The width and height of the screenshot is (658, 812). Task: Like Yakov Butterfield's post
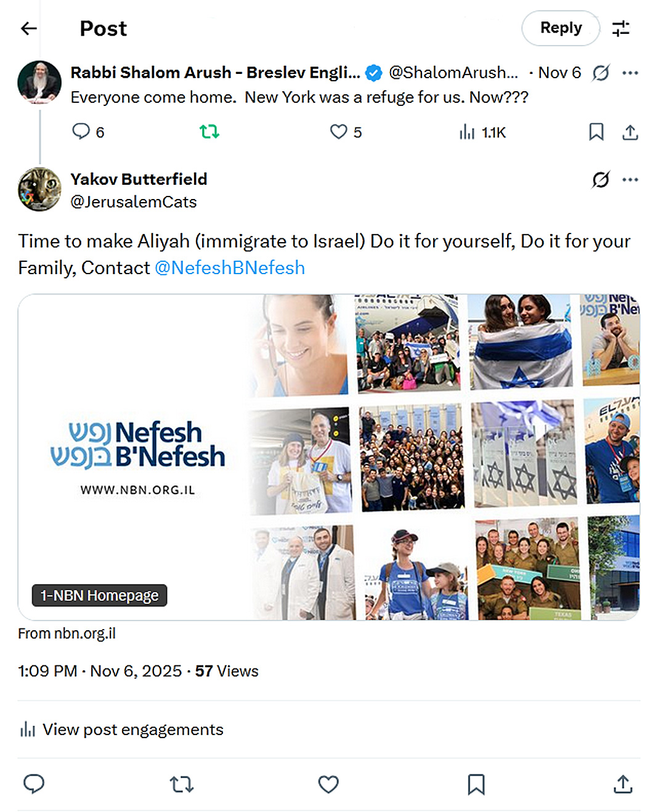pyautogui.click(x=328, y=784)
